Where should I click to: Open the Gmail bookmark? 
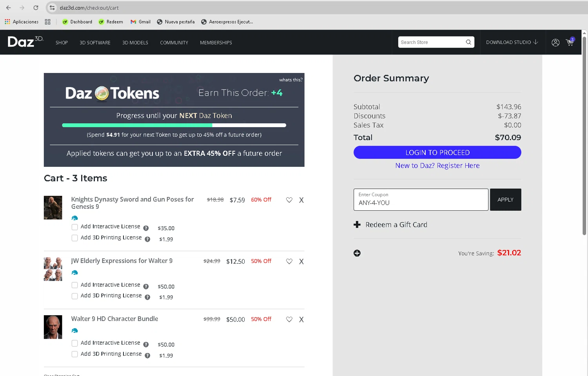coord(140,22)
